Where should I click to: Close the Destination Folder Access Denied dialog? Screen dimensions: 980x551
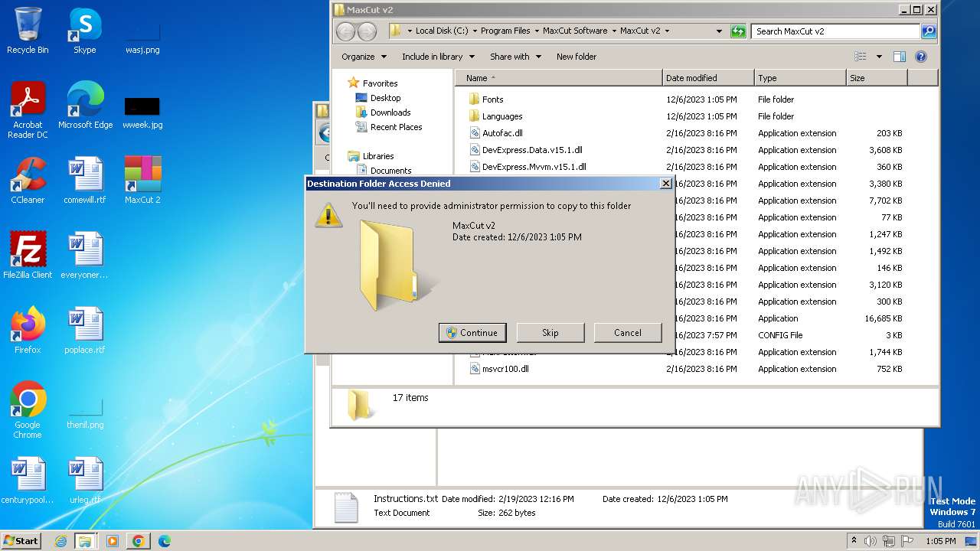coord(665,184)
